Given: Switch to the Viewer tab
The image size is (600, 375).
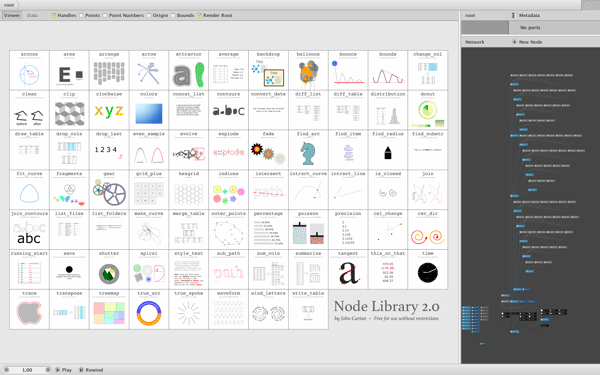Looking at the screenshot, I should pyautogui.click(x=12, y=15).
